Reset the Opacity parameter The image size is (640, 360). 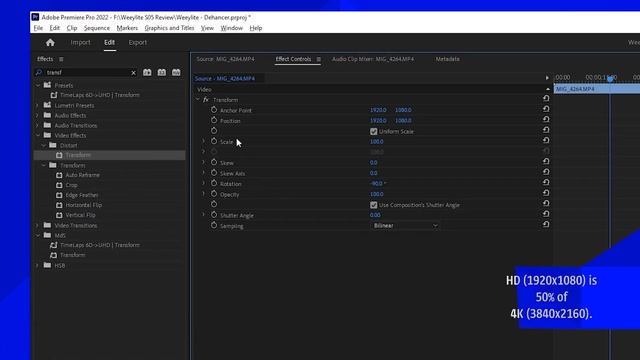point(546,193)
